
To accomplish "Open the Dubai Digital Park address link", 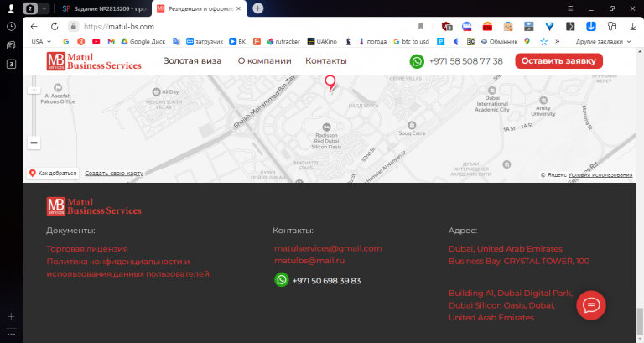I will point(511,305).
